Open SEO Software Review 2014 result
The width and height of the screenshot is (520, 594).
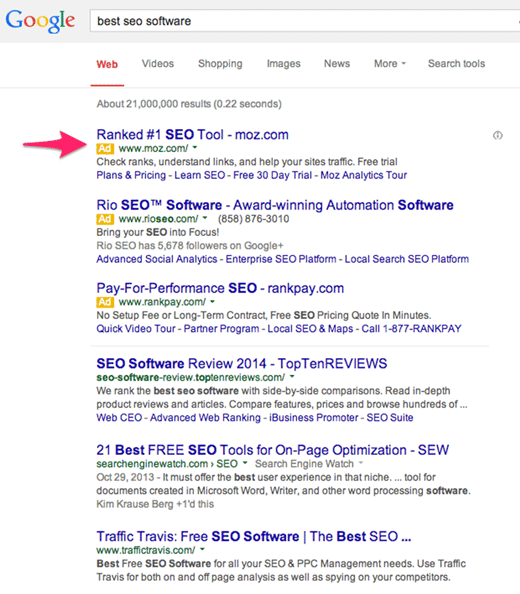click(242, 364)
